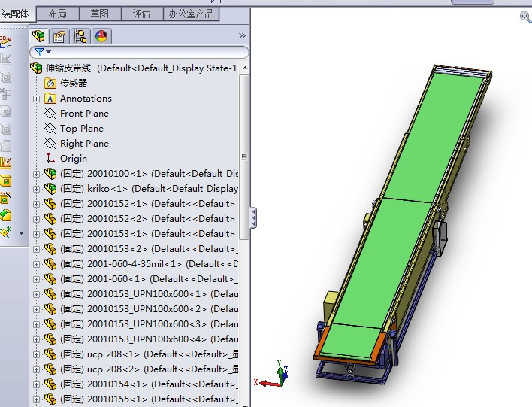Expand the manager pane with double chevron
532x407 pixels.
242,35
